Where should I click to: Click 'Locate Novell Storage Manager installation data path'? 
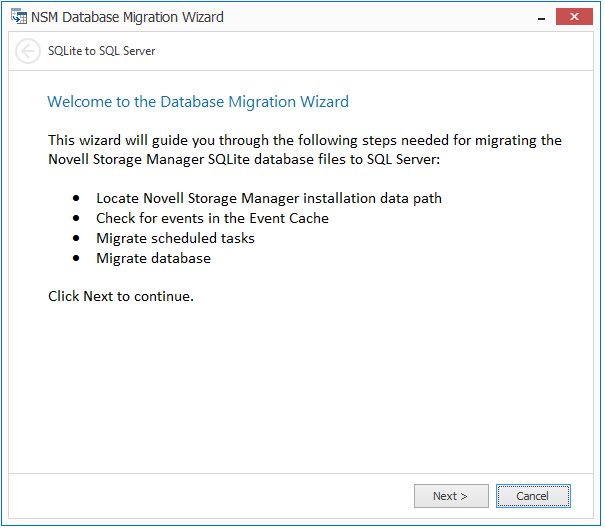click(269, 198)
